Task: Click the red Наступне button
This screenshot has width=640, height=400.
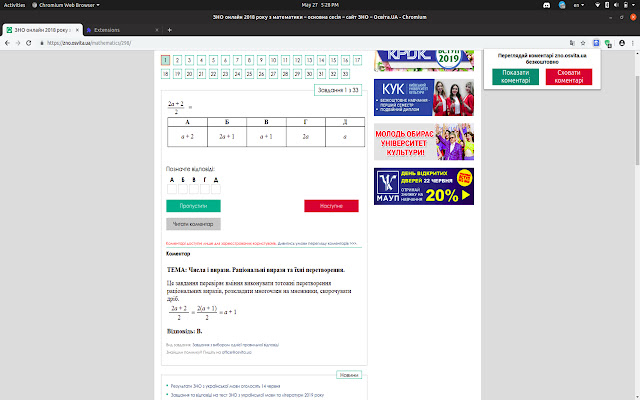Action: click(331, 206)
